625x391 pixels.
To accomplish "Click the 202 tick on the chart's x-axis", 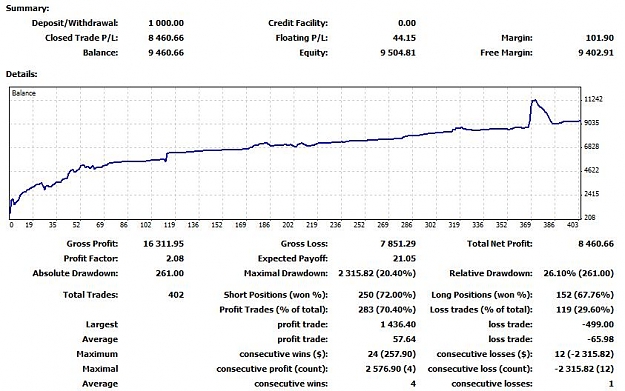I will (x=288, y=225).
